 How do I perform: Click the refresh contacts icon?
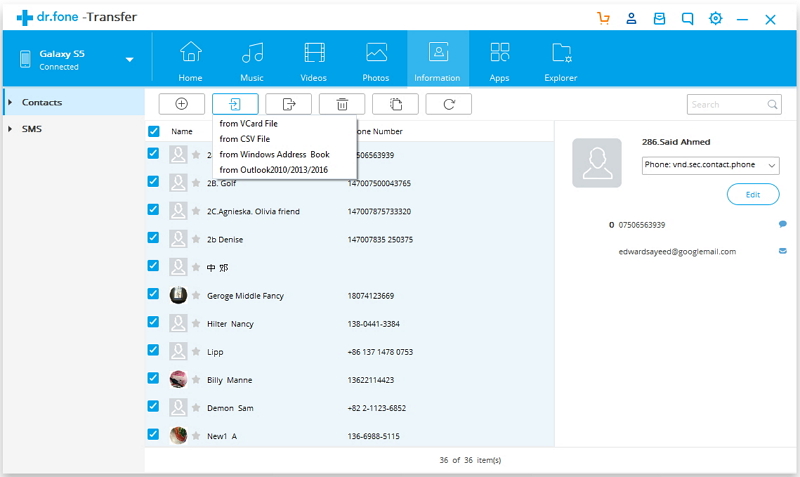pos(448,104)
